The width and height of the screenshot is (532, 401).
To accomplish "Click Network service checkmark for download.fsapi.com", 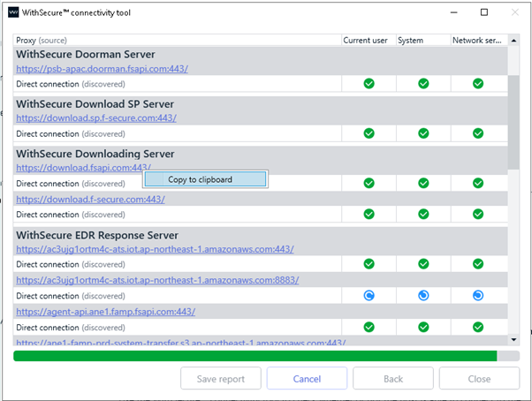I will point(478,183).
